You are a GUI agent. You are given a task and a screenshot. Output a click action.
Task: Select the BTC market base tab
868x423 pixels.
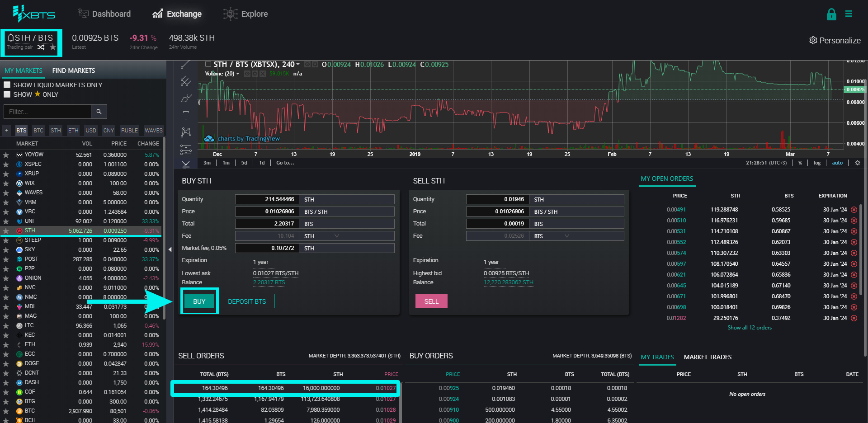point(38,130)
